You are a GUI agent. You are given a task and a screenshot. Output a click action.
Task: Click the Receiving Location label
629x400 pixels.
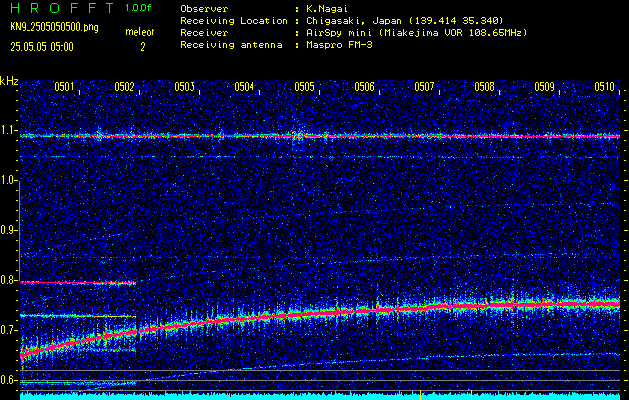tap(234, 20)
